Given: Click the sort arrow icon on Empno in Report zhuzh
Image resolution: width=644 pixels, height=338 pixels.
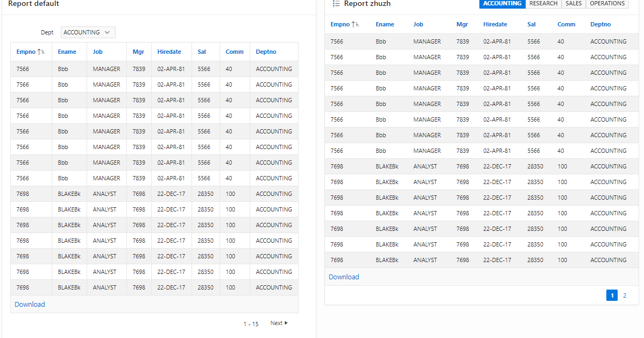Looking at the screenshot, I should pyautogui.click(x=356, y=24).
